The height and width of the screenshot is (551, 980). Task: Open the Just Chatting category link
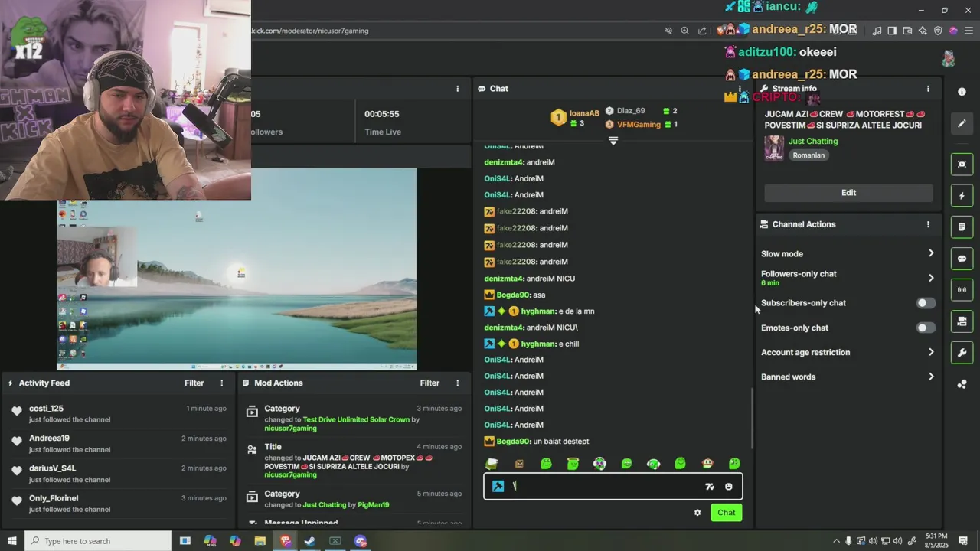click(x=813, y=141)
